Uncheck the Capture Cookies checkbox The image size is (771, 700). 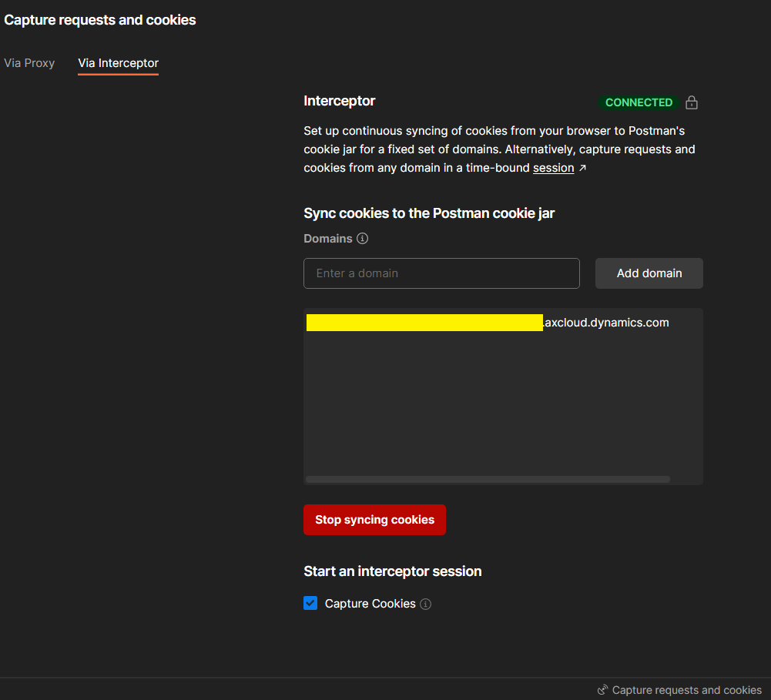(310, 603)
